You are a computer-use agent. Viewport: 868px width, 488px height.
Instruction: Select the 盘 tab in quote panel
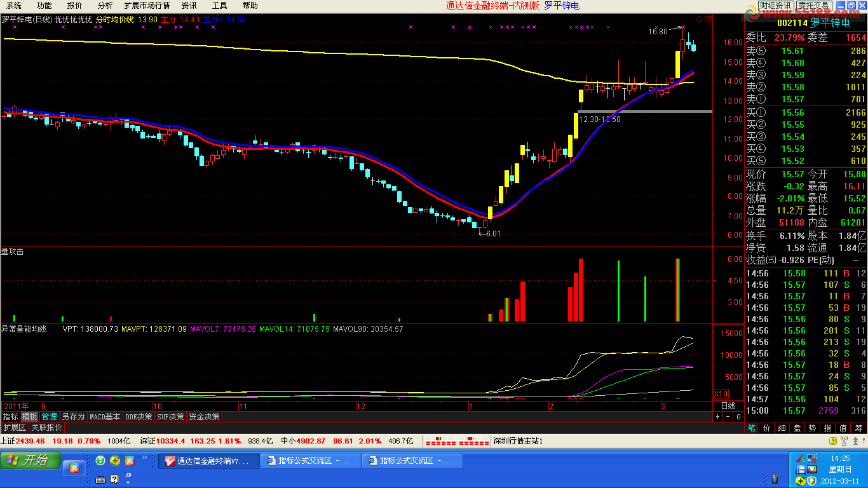[x=797, y=428]
